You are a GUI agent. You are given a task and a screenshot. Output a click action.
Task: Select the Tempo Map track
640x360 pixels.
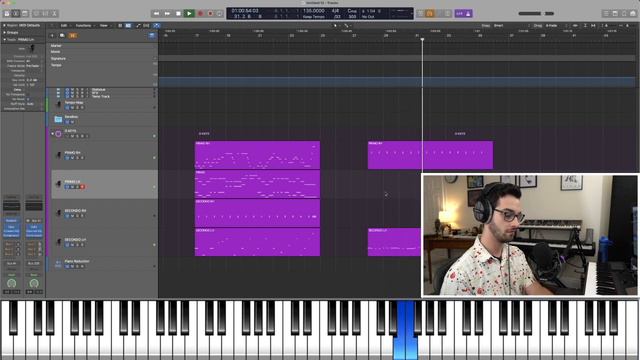click(x=102, y=105)
